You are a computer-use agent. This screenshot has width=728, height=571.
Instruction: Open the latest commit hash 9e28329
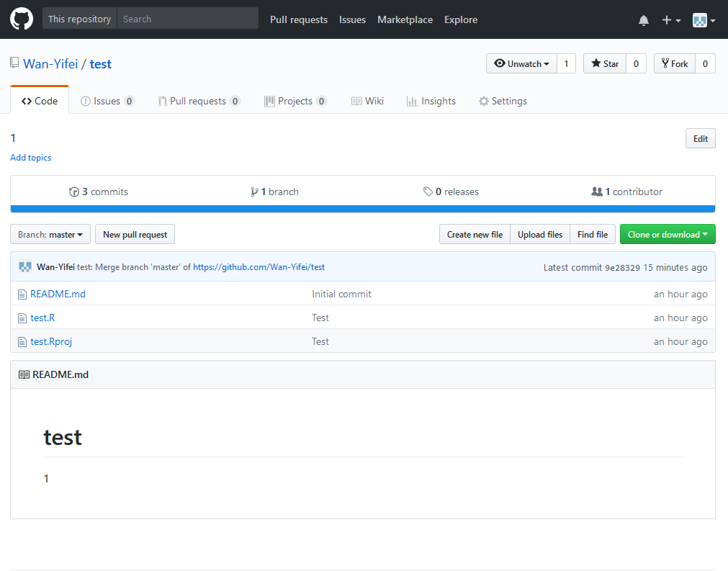click(622, 268)
